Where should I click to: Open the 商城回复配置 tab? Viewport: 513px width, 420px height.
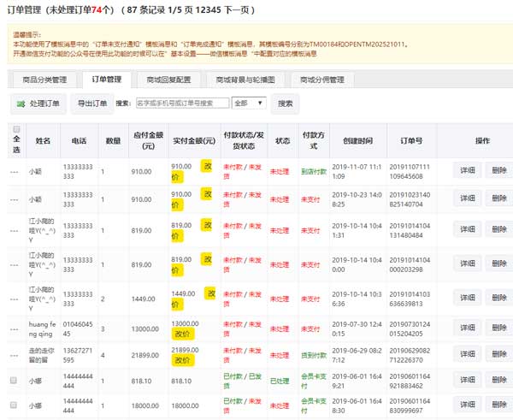tap(168, 80)
